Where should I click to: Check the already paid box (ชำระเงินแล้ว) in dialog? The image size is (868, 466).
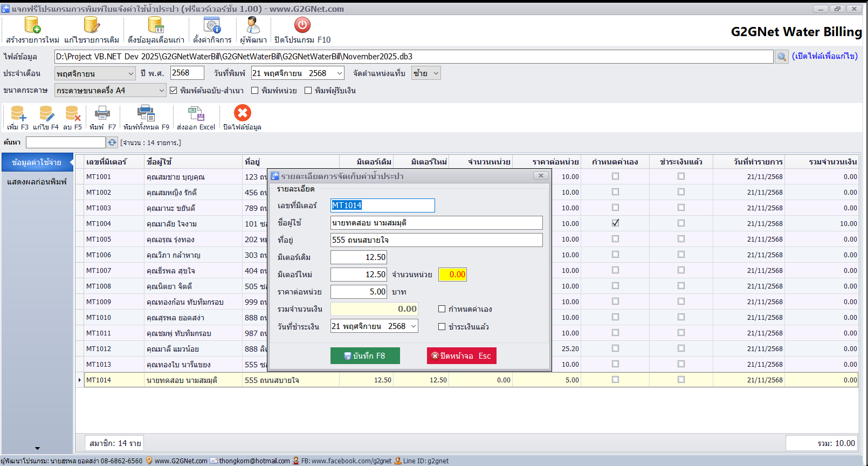442,327
